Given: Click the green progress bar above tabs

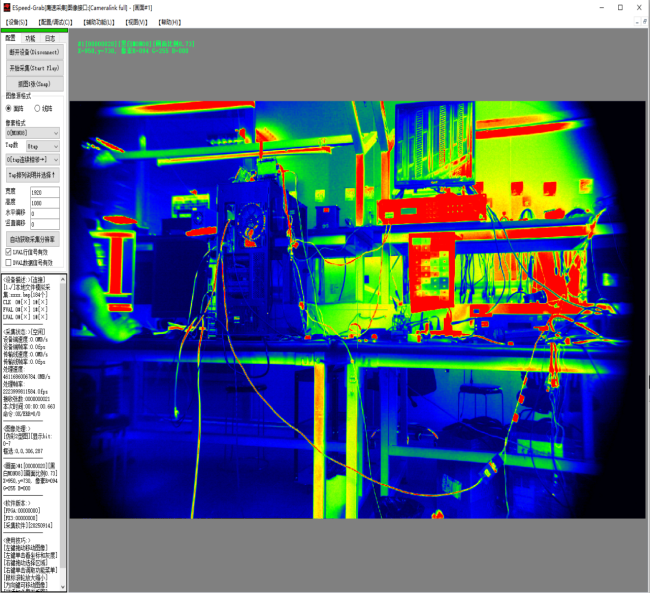Looking at the screenshot, I should pyautogui.click(x=34, y=30).
